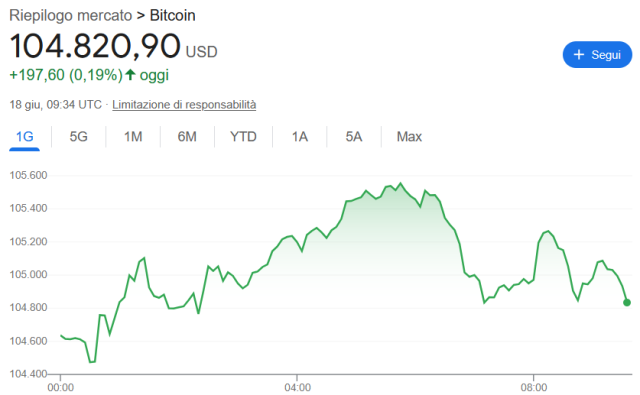Screen dimensions: 640x395
Task: Click the plus icon in Segui button
Action: coord(579,54)
